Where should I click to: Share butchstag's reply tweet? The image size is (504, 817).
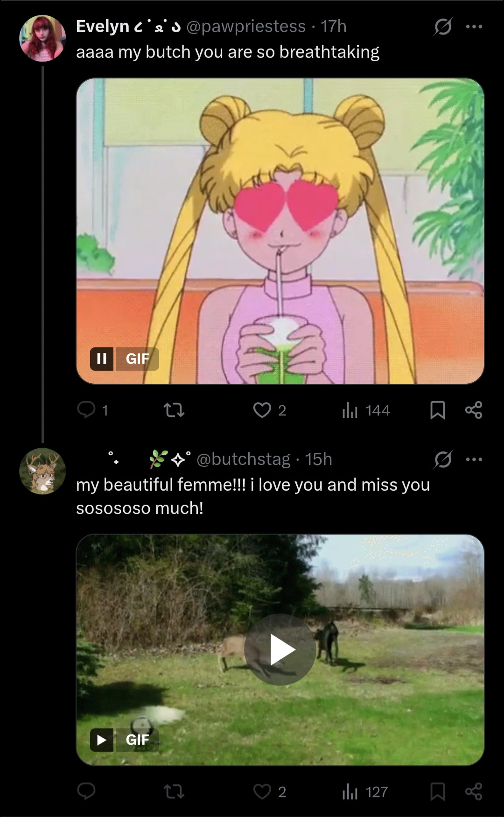point(474,792)
